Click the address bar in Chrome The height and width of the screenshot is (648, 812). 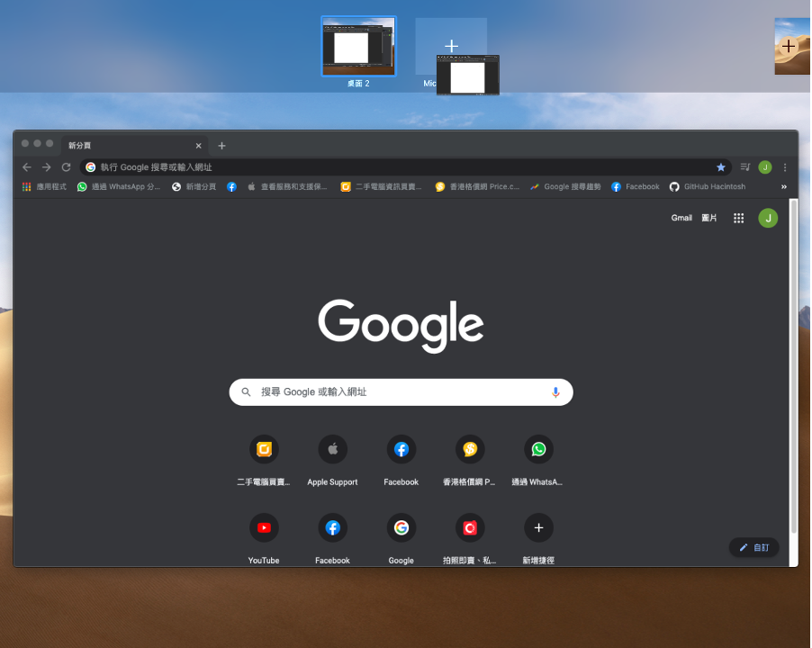405,167
